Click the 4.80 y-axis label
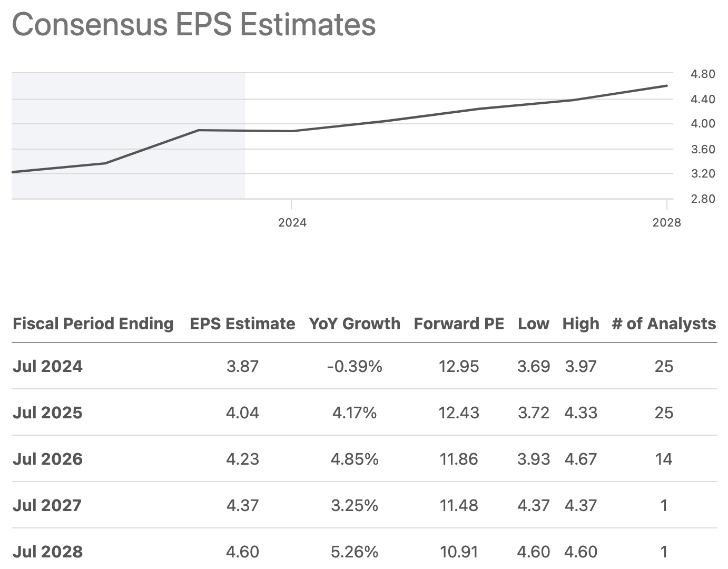Image resolution: width=728 pixels, height=569 pixels. click(703, 74)
